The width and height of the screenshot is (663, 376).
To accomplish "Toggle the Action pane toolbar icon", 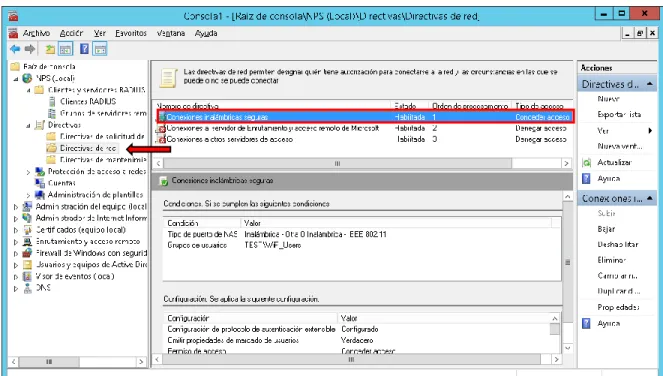I will pos(100,49).
